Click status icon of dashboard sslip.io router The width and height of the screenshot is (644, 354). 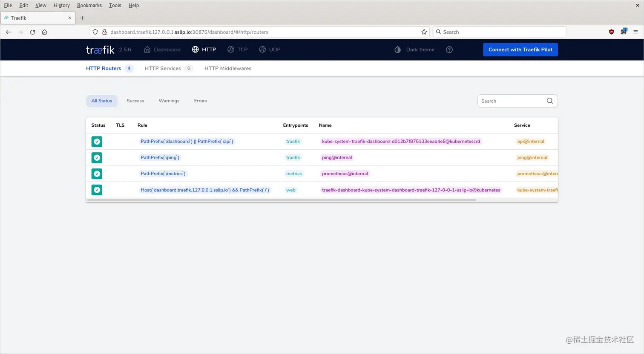pyautogui.click(x=97, y=190)
